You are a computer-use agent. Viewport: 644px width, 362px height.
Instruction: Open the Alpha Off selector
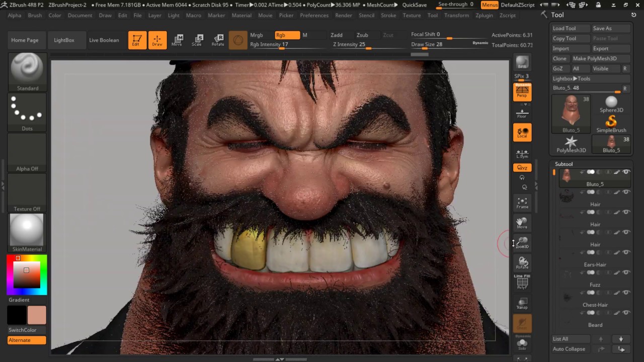coord(27,153)
